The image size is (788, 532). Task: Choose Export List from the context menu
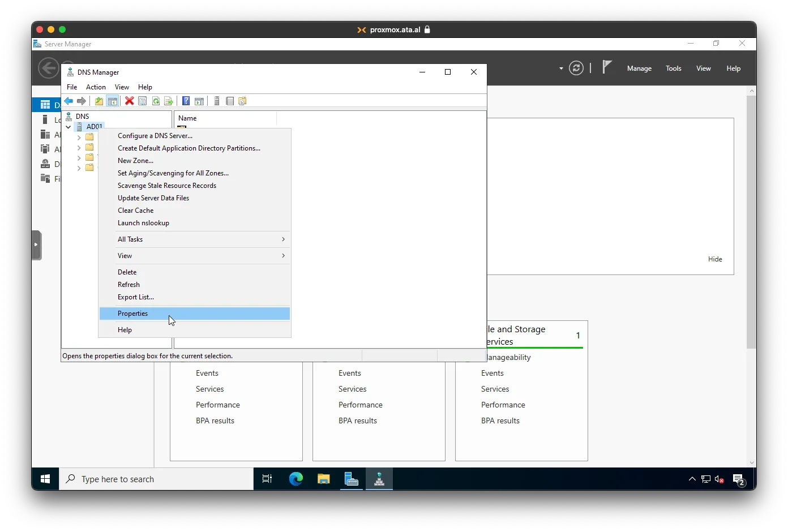(195, 297)
